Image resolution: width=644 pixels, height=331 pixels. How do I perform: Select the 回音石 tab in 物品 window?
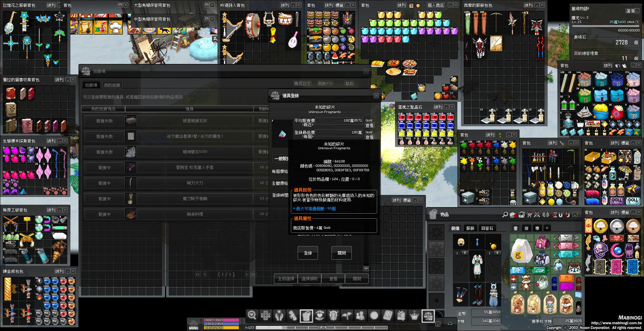tap(487, 228)
